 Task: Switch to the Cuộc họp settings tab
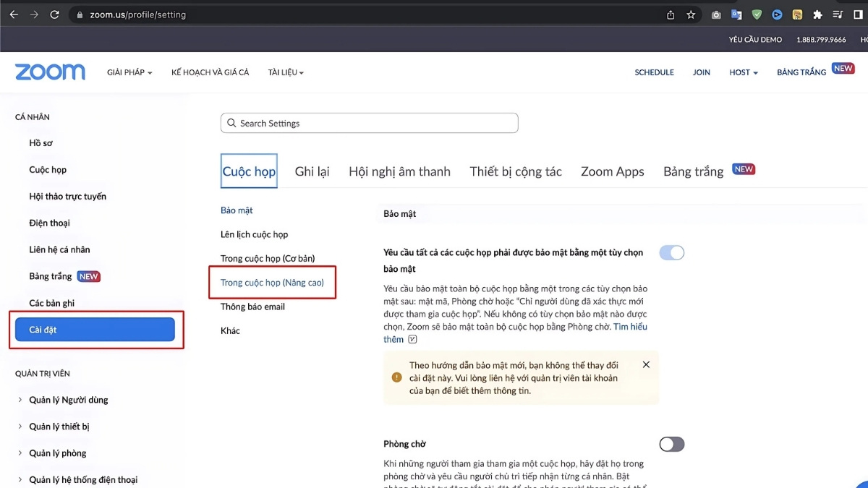(x=249, y=171)
